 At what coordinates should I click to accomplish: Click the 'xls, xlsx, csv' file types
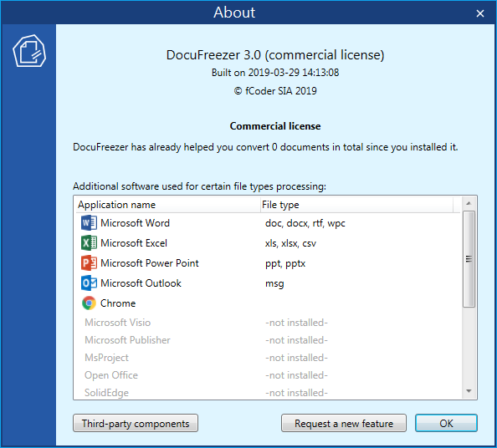click(x=290, y=243)
